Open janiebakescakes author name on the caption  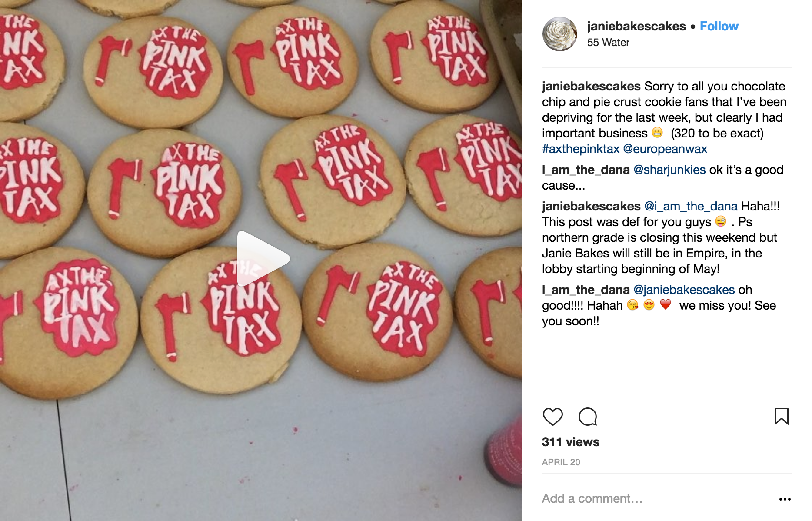[x=591, y=86]
